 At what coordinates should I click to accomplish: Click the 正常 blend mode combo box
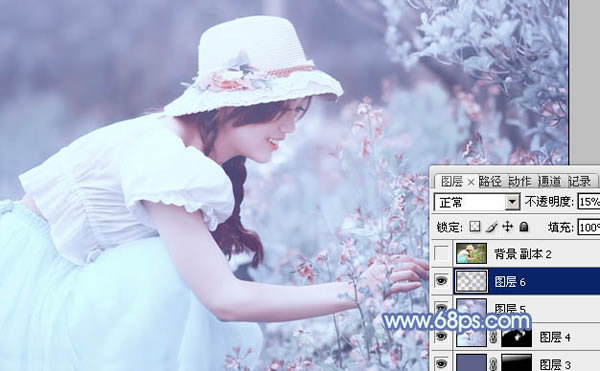coord(477,202)
